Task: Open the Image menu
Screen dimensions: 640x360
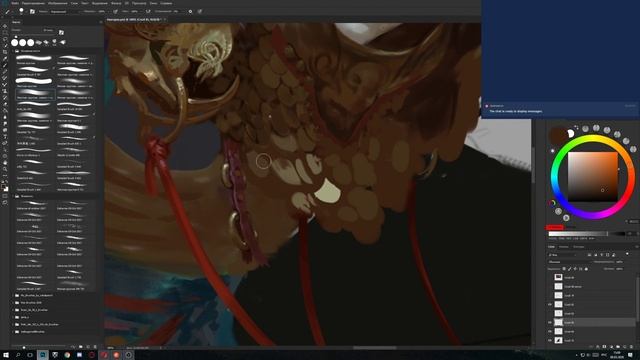Action: pyautogui.click(x=58, y=3)
